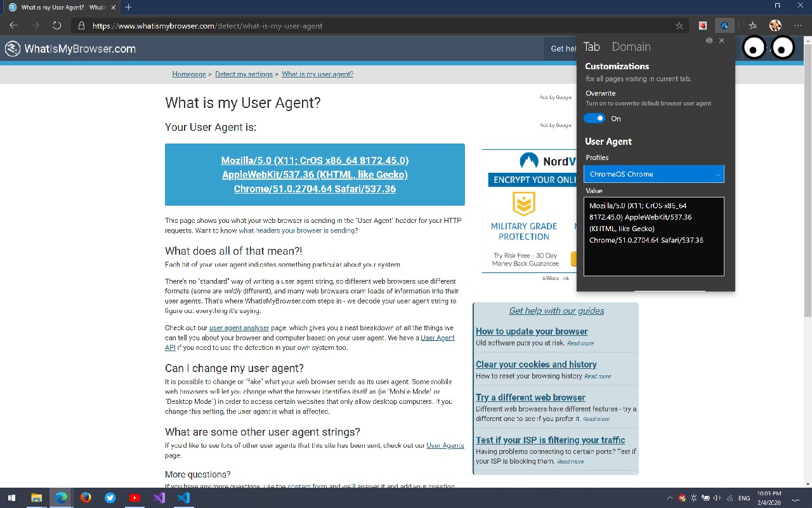Launch Firefox from taskbar
The width and height of the screenshot is (812, 508).
point(86,498)
